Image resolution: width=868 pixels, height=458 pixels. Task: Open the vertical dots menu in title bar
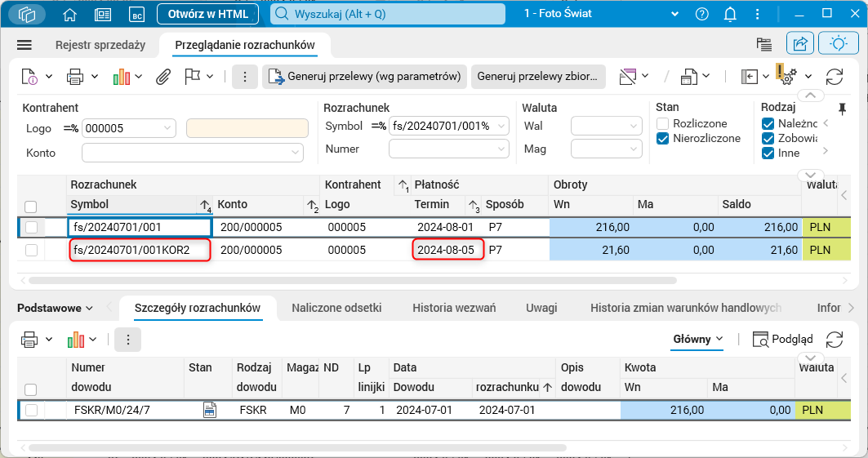(757, 15)
